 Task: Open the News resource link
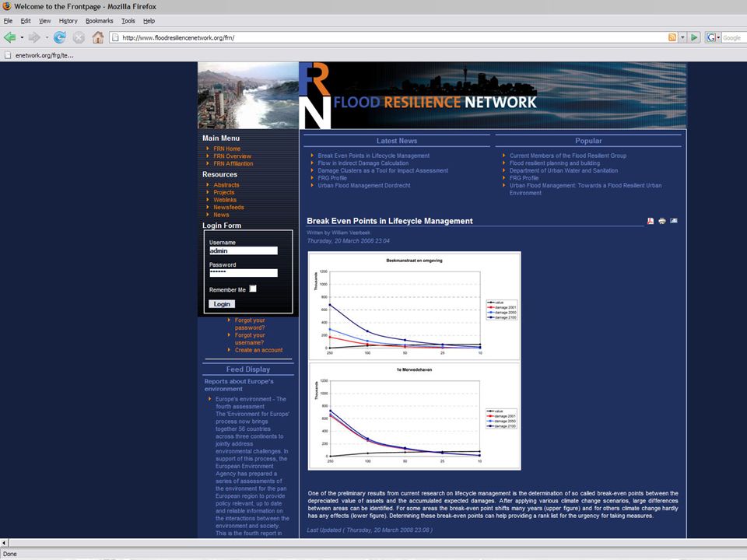pyautogui.click(x=221, y=215)
